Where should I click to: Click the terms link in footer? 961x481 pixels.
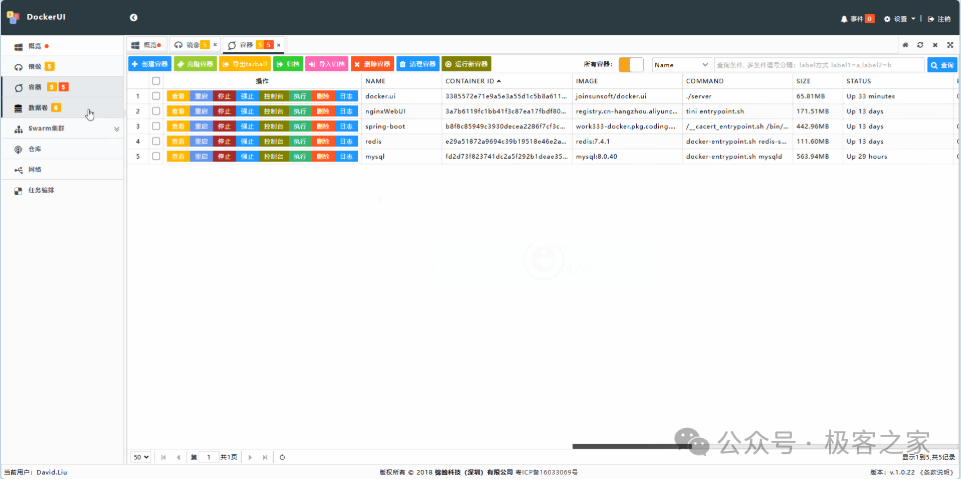[936, 472]
